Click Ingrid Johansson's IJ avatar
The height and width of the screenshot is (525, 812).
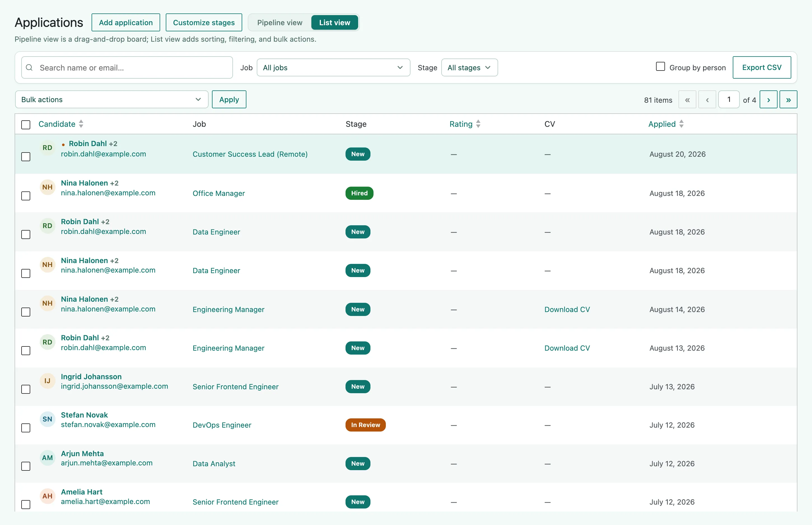47,381
